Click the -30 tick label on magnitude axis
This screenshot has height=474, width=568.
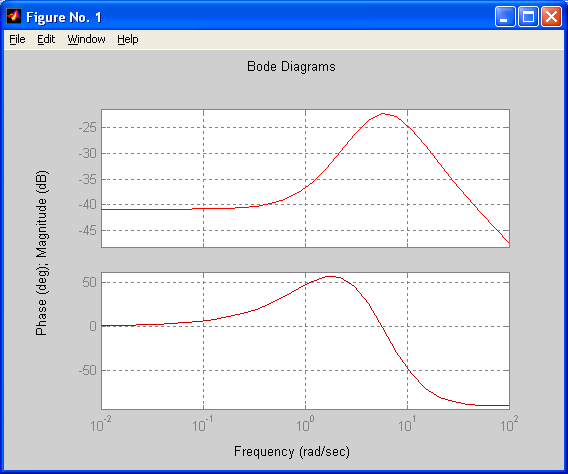pos(88,154)
